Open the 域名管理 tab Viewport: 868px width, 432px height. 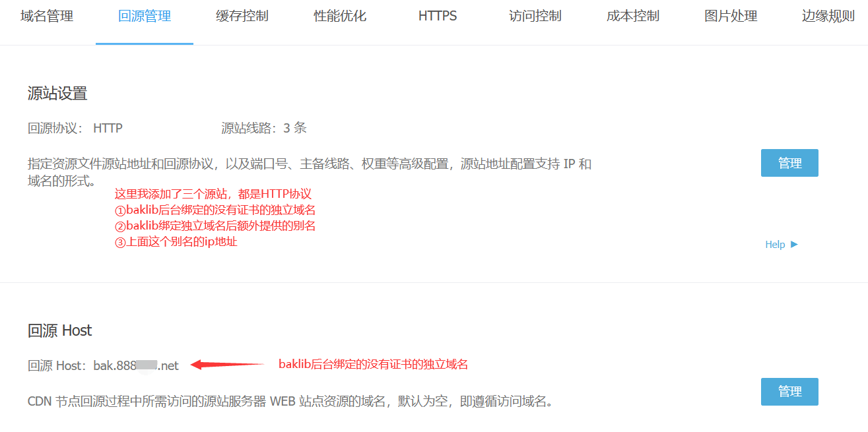pos(47,16)
